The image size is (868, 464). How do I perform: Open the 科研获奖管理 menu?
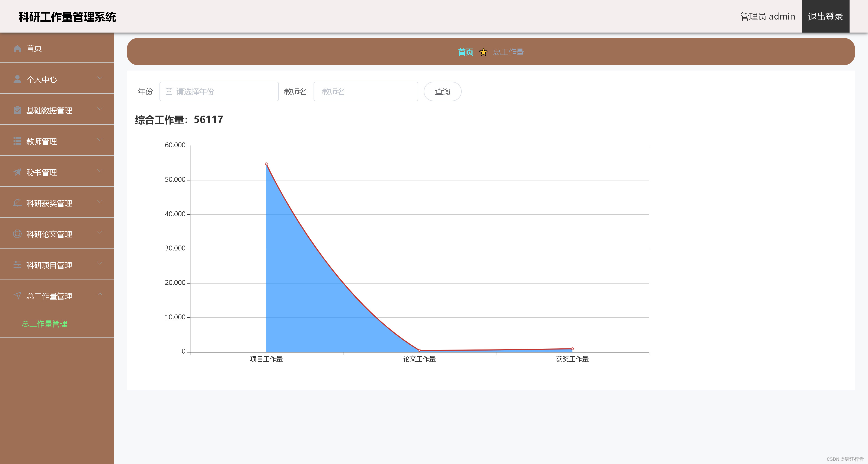pyautogui.click(x=57, y=203)
